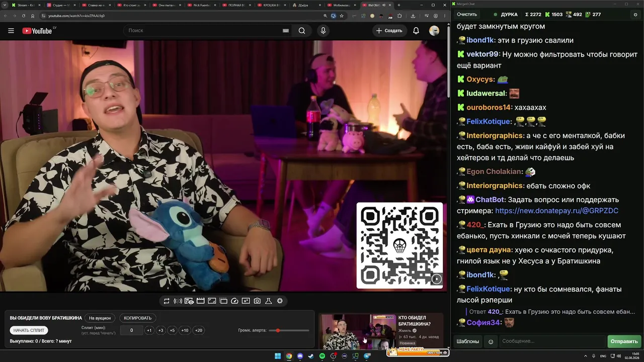Viewport: 644px width, 362px height.
Task: Open a new Chrome tab
Action: point(399,5)
